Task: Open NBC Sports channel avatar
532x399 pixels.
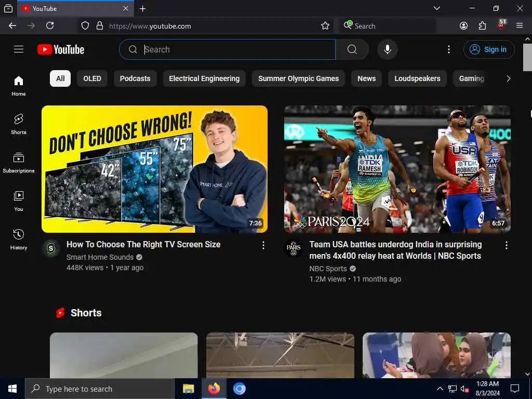Action: coord(294,249)
